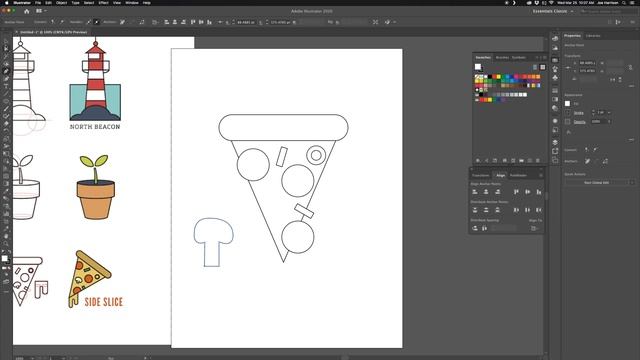Select the Zoom tool
This screenshot has height=360, width=640.
6,244
